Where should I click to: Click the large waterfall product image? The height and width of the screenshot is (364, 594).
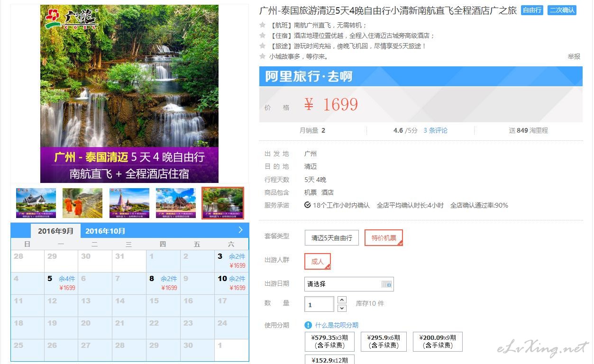pyautogui.click(x=129, y=94)
